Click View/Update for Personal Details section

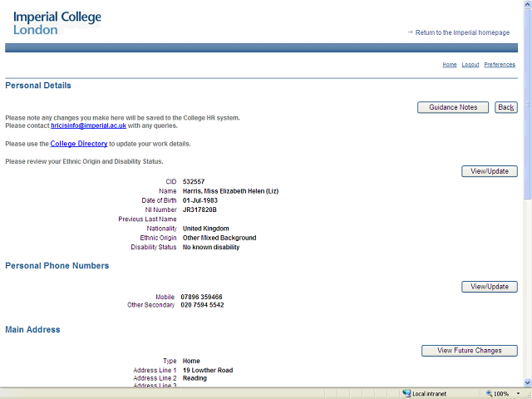click(490, 171)
